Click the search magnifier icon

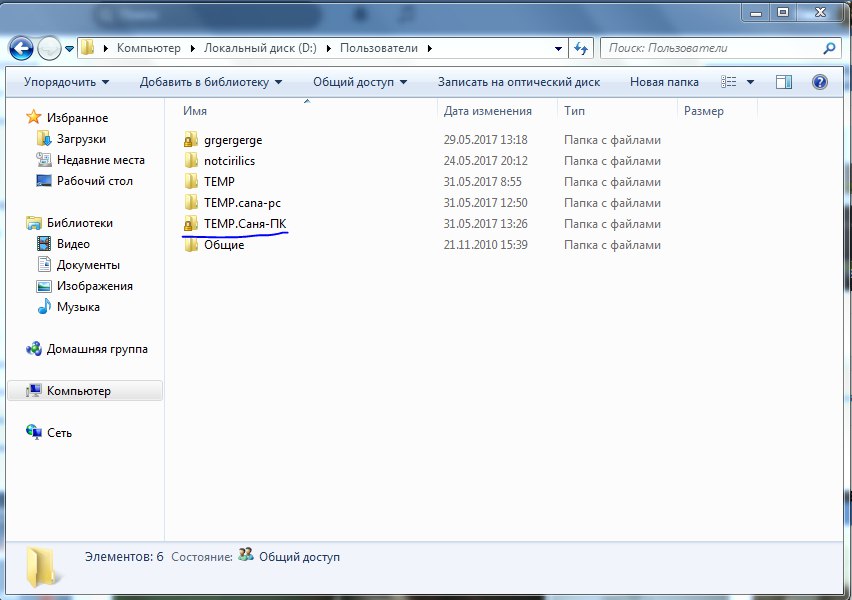click(x=829, y=48)
